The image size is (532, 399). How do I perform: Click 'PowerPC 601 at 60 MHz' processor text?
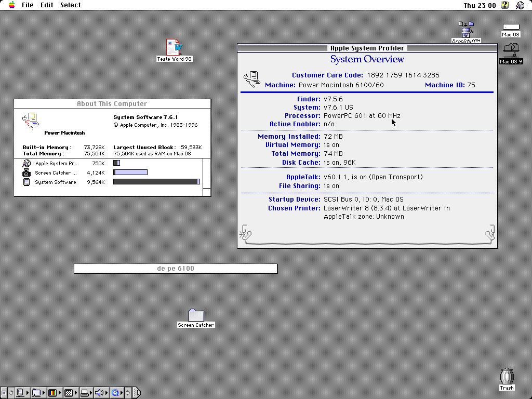coord(362,116)
